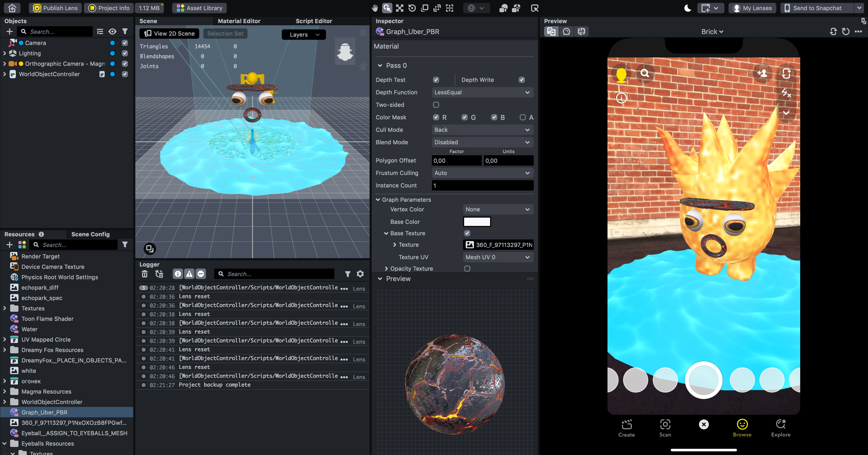This screenshot has height=455, width=868.
Task: Expand the Magma Resources folder
Action: point(4,392)
